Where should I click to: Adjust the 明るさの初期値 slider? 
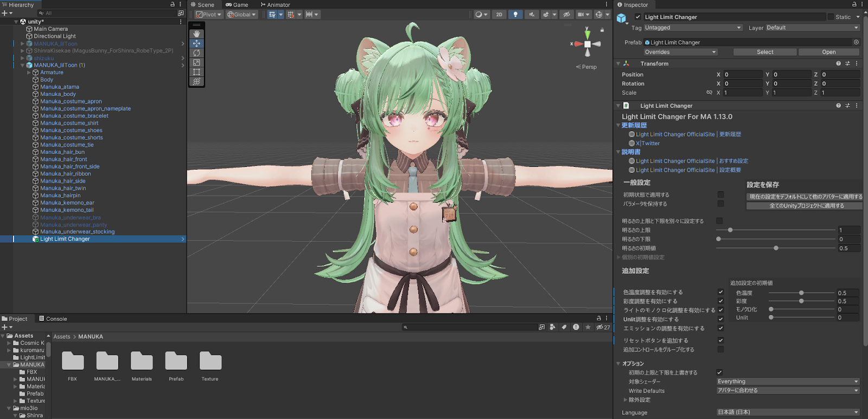(776, 248)
